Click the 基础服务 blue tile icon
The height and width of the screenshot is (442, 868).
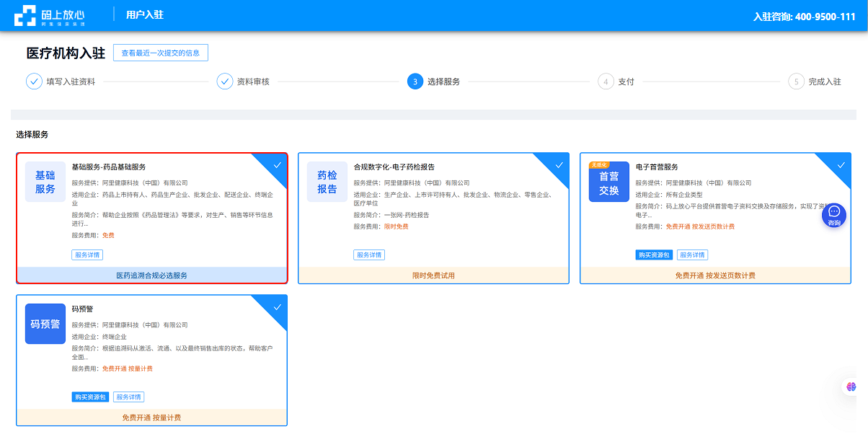[45, 182]
